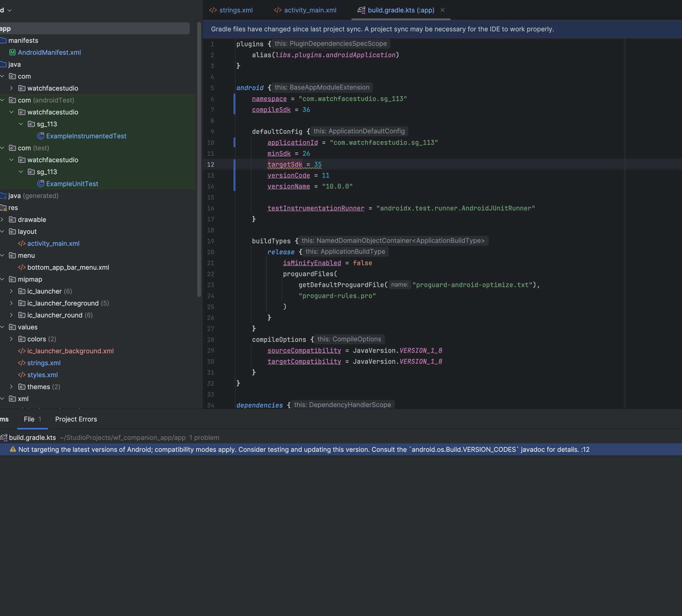Click the XML icon on strings.xml tab

[213, 10]
